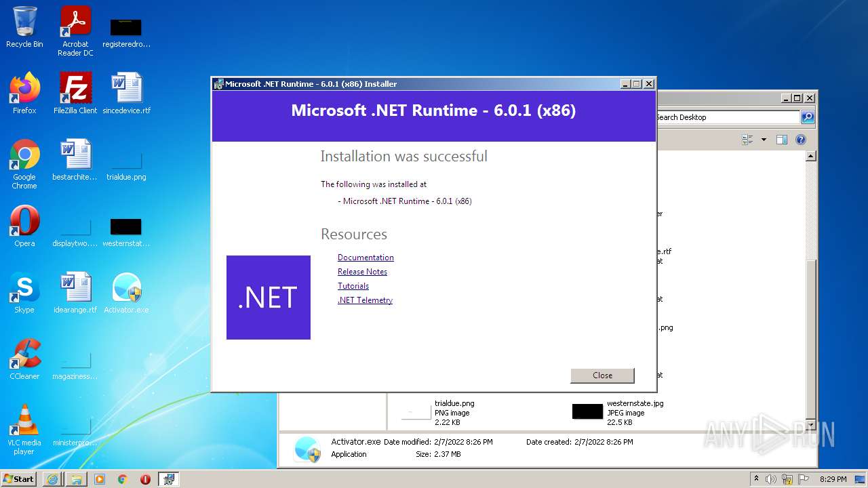Screen dimensions: 868x488
Task: Click the Activator.exe icon in details pane
Action: (x=307, y=449)
